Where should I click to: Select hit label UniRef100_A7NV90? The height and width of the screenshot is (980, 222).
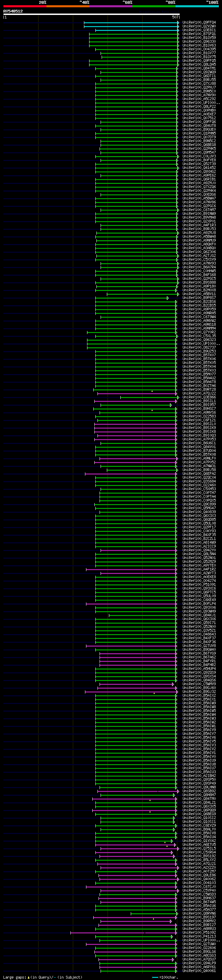199,95
